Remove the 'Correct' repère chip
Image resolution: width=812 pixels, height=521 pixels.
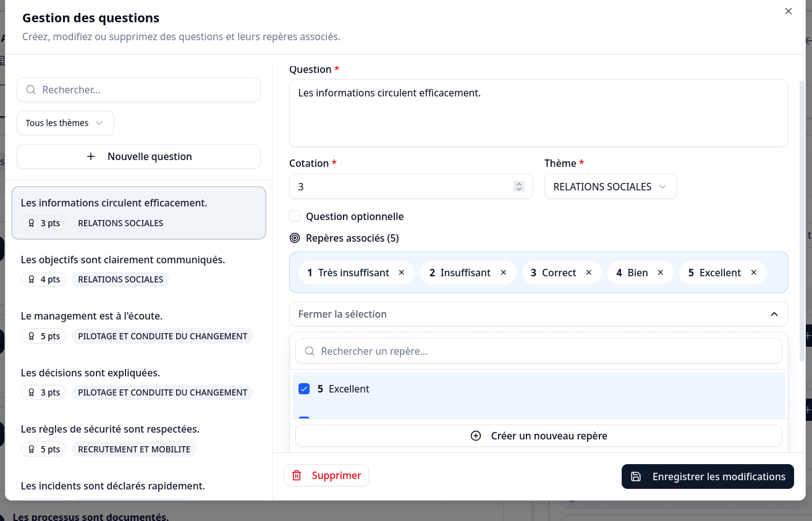589,273
